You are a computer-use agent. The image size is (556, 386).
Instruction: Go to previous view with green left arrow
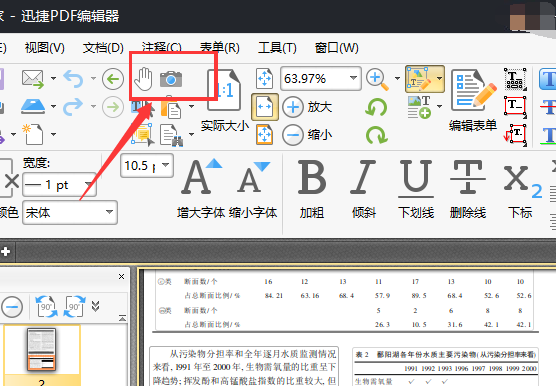point(113,79)
